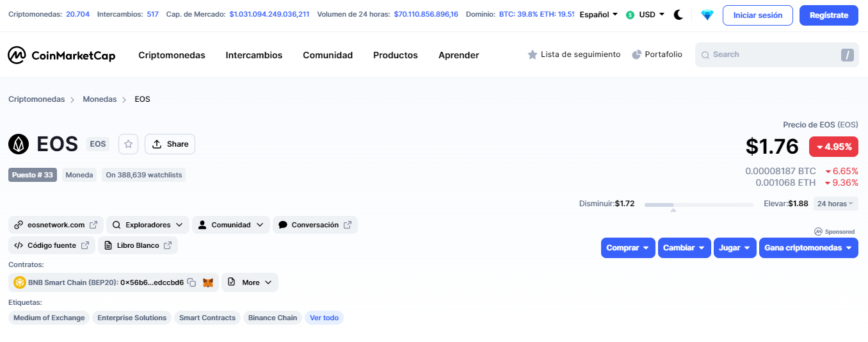Click the Share button
Image resolution: width=868 pixels, height=342 pixels.
(170, 144)
